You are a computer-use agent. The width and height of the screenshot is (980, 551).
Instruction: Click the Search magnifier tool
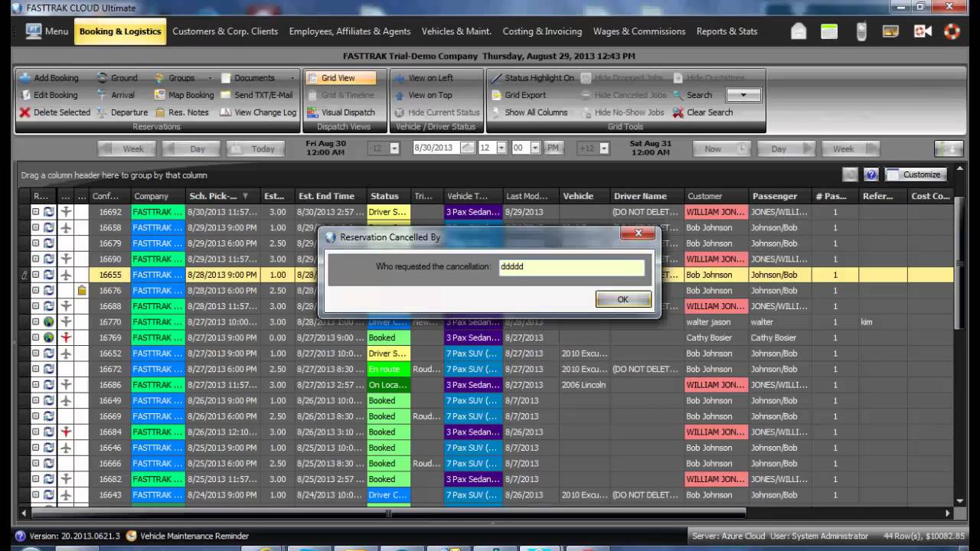678,95
